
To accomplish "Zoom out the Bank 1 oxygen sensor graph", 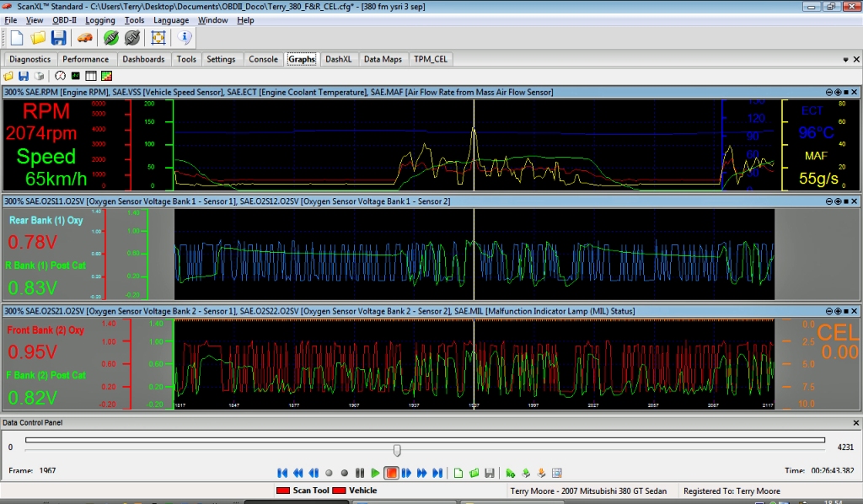I will point(829,201).
